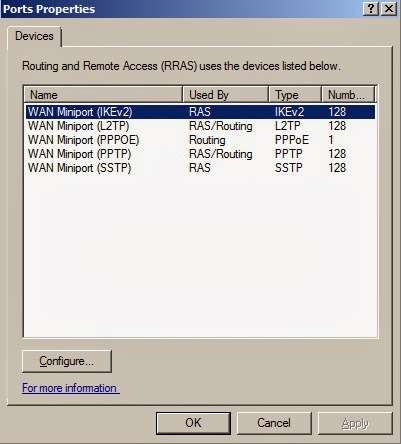This screenshot has width=401, height=444.
Task: Sort list by Used By column header
Action: [225, 95]
